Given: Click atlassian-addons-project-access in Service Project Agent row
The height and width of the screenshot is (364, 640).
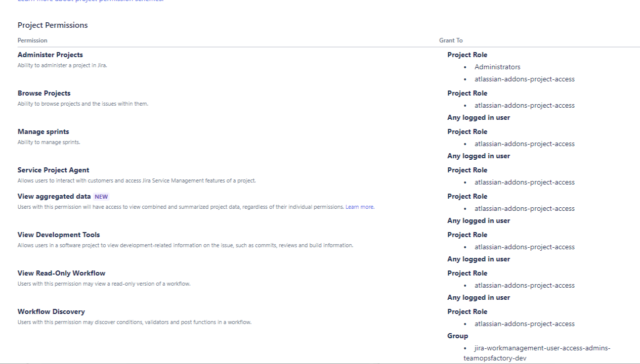Looking at the screenshot, I should 525,182.
